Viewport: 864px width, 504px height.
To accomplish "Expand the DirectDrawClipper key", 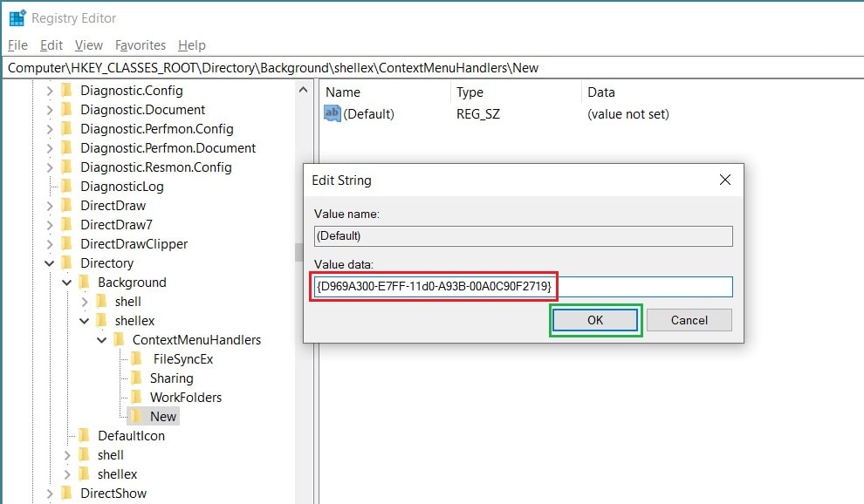I will (50, 244).
